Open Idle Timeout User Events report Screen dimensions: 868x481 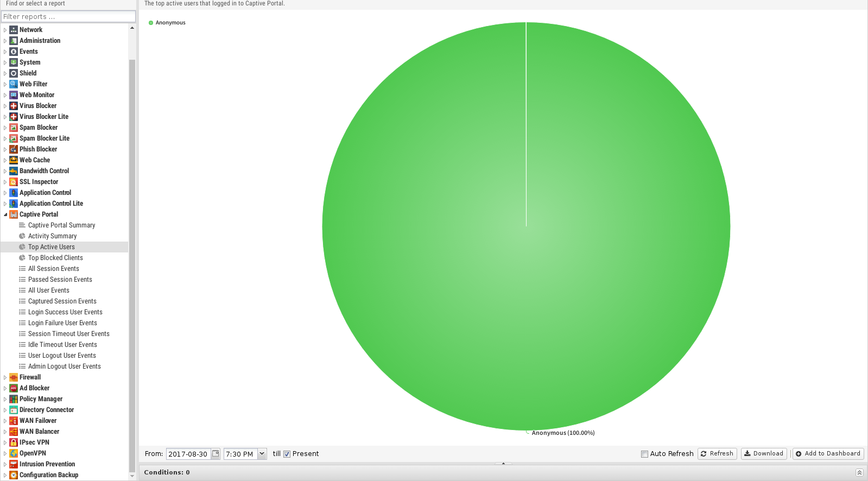[x=62, y=345]
